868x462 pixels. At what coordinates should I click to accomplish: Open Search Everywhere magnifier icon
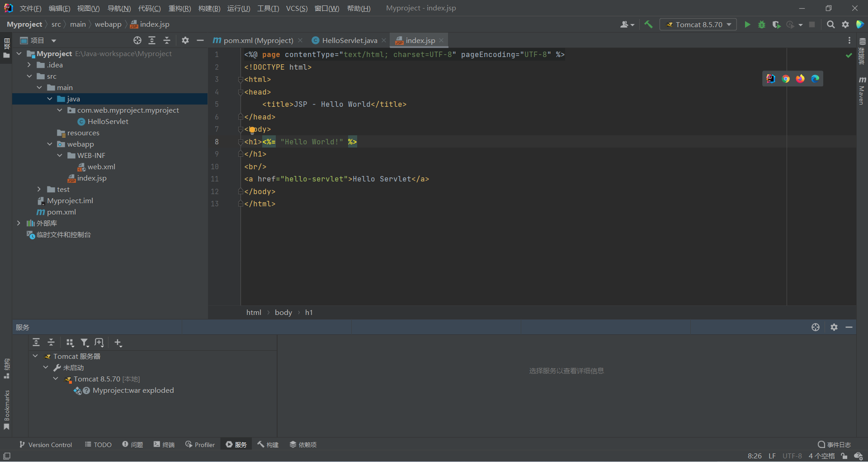click(x=830, y=24)
